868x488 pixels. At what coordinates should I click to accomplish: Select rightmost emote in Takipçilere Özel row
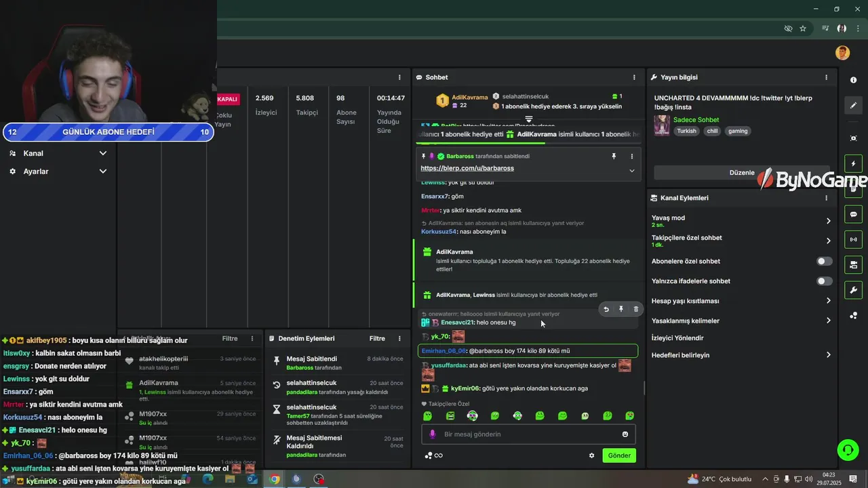pos(630,415)
